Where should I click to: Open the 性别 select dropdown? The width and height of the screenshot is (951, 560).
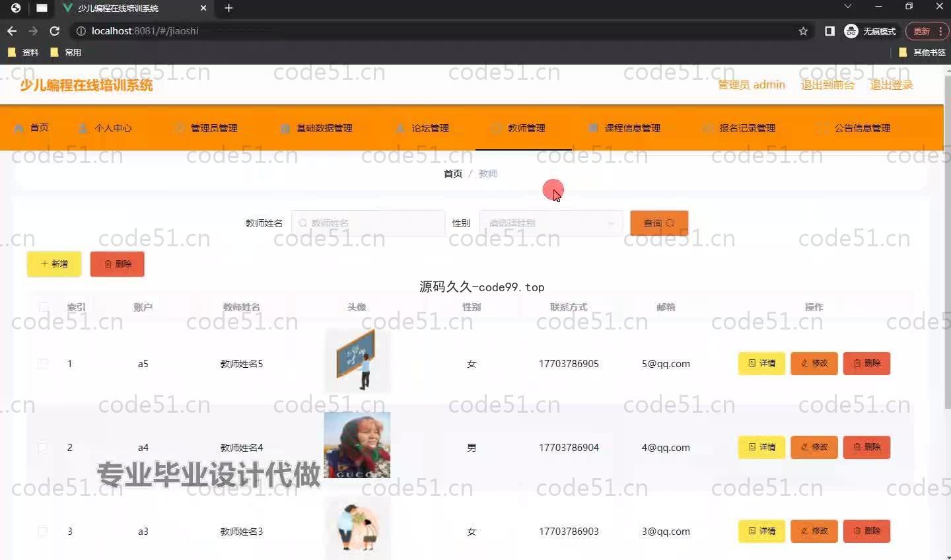point(551,223)
